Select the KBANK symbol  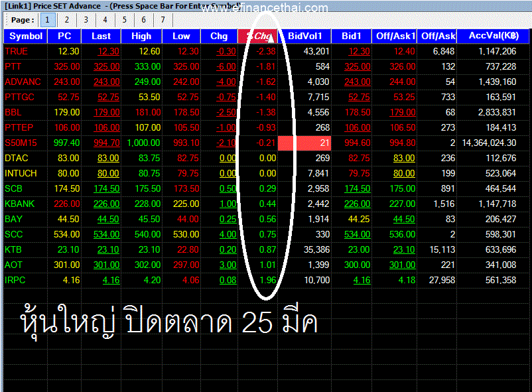click(20, 204)
